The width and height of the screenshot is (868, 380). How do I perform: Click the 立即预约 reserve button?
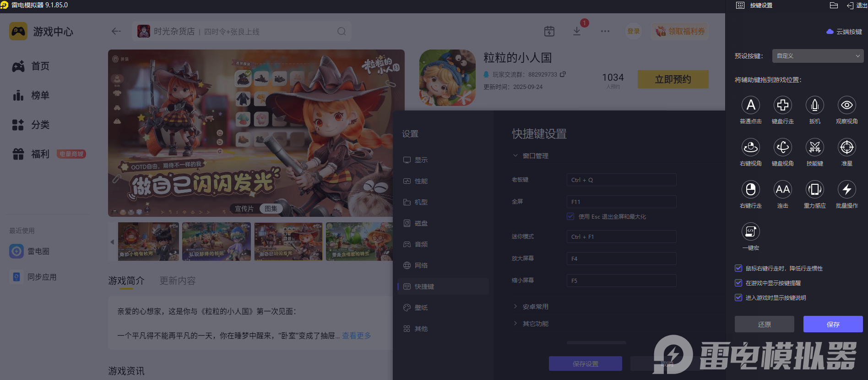[x=673, y=79]
